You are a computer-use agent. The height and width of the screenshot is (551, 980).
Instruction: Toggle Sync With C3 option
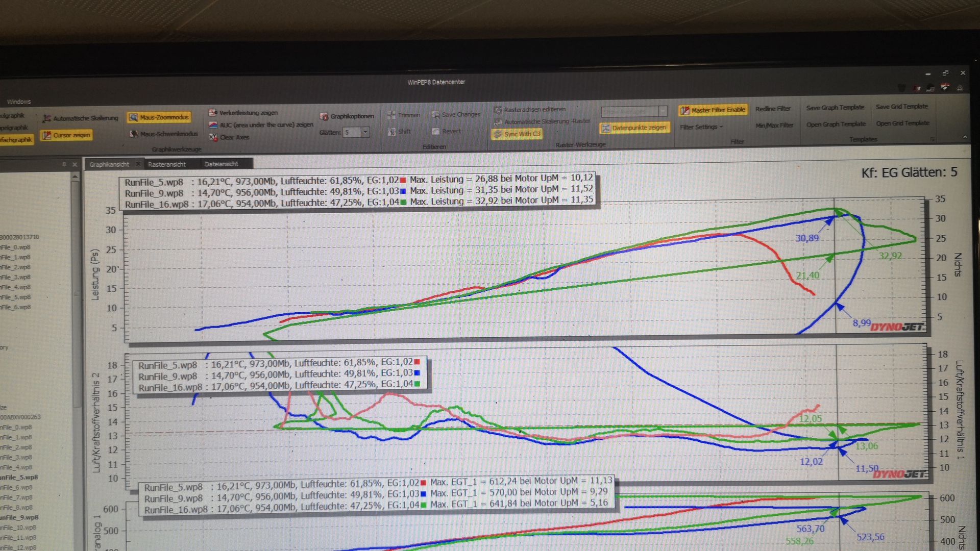pos(517,134)
